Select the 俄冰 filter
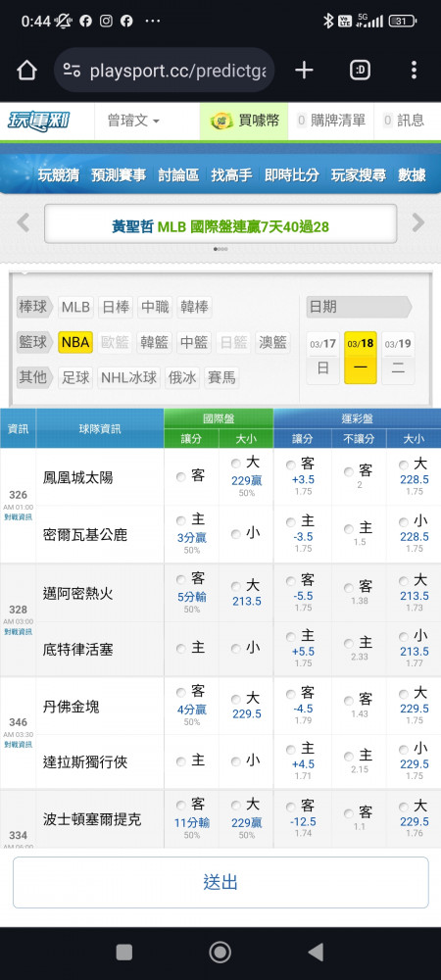Image resolution: width=441 pixels, height=980 pixels. [182, 377]
